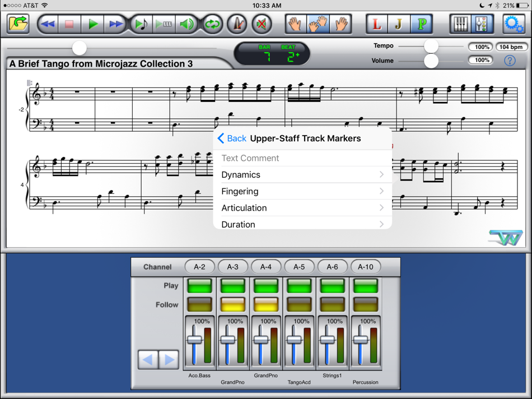Open the Dynamics marker submenu
Image resolution: width=532 pixels, height=399 pixels.
pyautogui.click(x=302, y=174)
